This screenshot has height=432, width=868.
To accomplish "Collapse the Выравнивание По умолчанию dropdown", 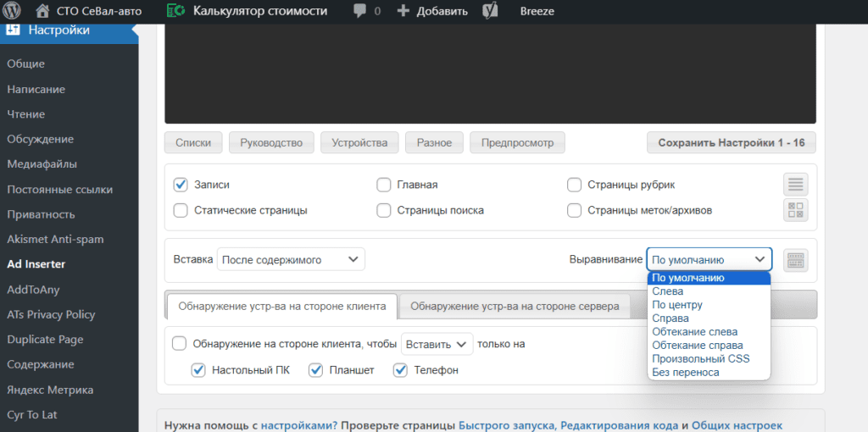I will click(x=709, y=259).
